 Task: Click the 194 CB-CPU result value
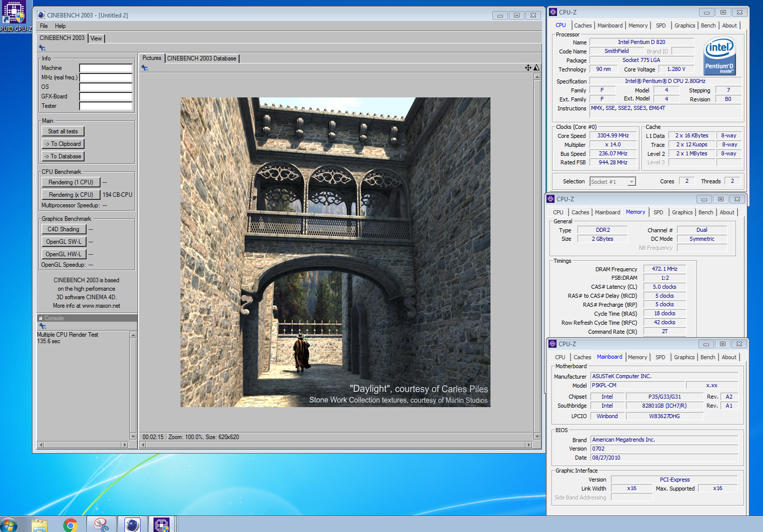tap(117, 195)
